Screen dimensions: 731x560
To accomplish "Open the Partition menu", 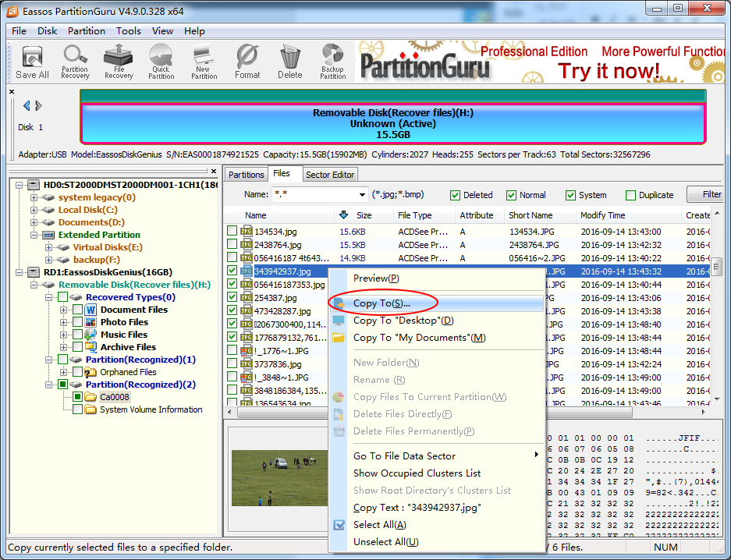I will (87, 30).
